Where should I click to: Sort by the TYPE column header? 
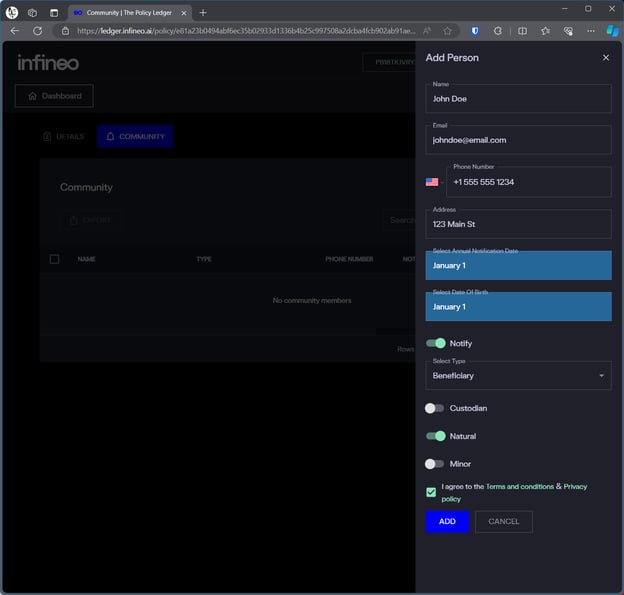click(204, 259)
